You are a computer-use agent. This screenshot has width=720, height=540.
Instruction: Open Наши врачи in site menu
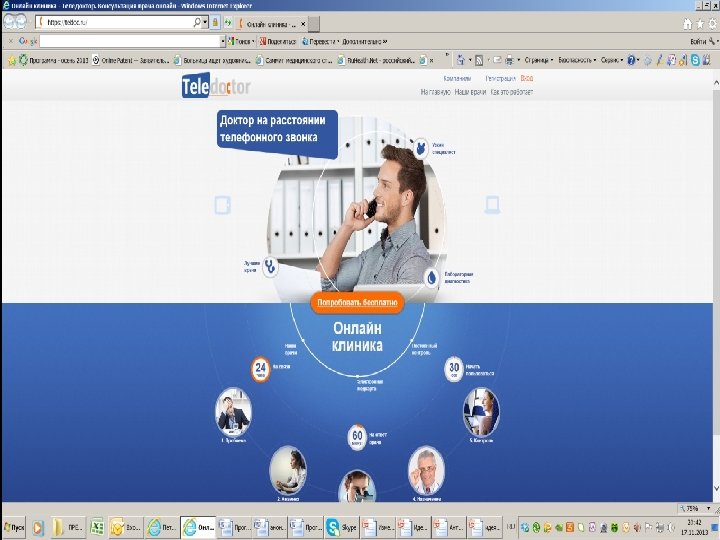(470, 92)
